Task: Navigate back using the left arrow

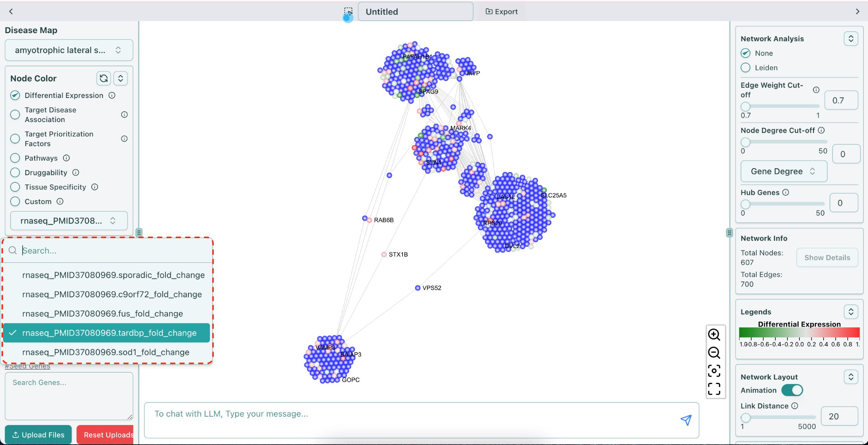Action: point(11,11)
